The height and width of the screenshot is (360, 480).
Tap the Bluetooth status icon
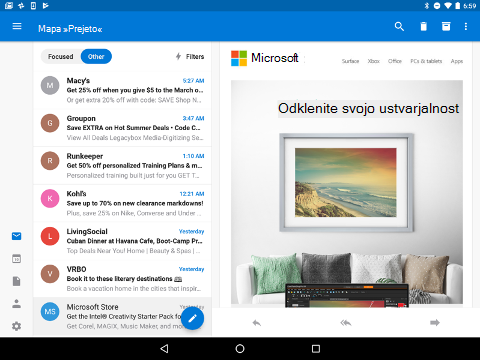pyautogui.click(x=427, y=6)
